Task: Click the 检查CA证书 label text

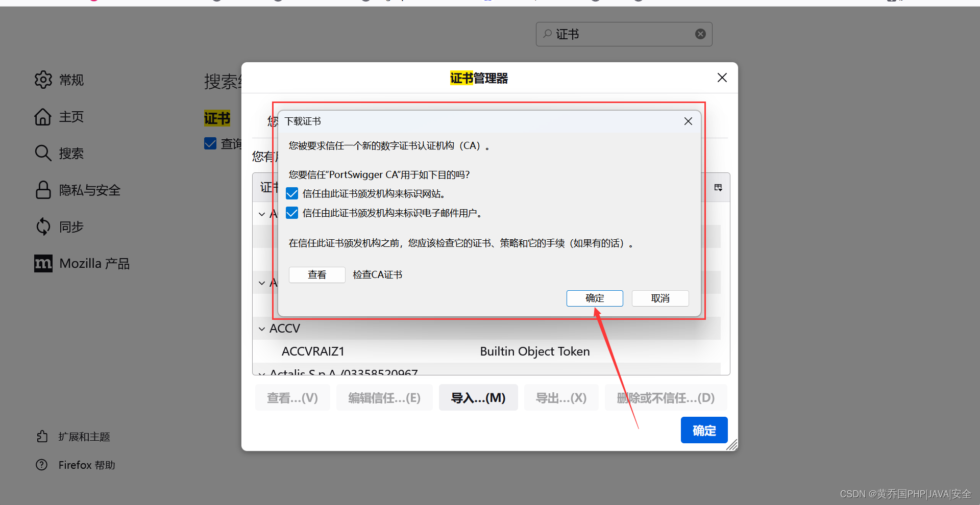Action: [x=378, y=275]
